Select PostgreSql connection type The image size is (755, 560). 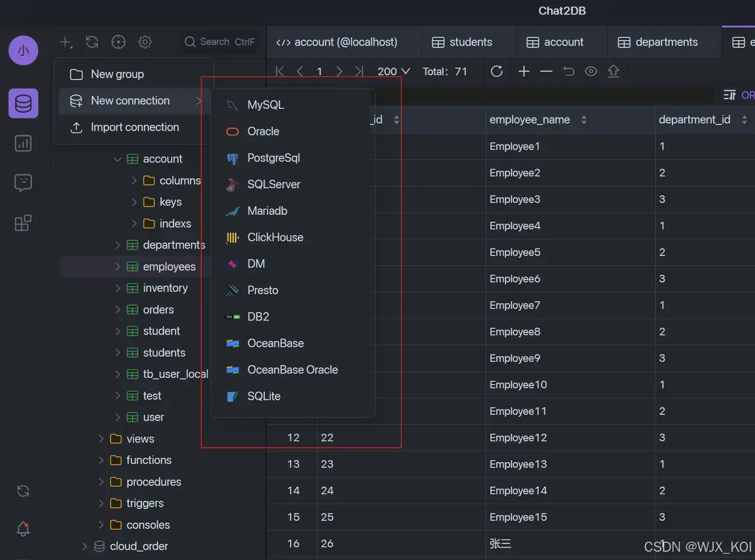pos(293,158)
